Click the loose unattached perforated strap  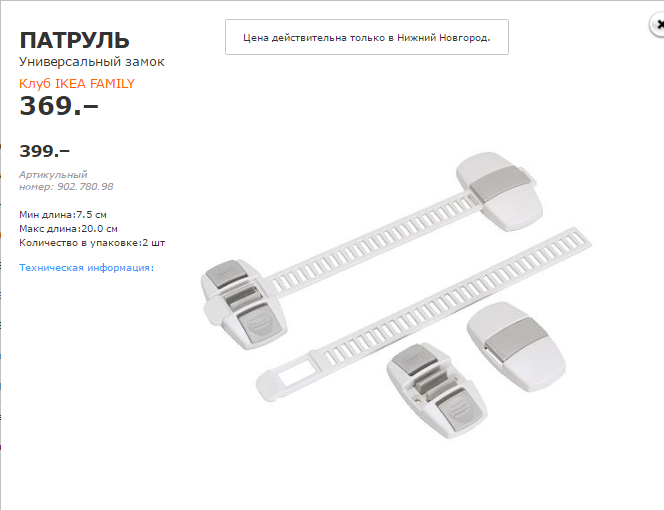point(449,301)
